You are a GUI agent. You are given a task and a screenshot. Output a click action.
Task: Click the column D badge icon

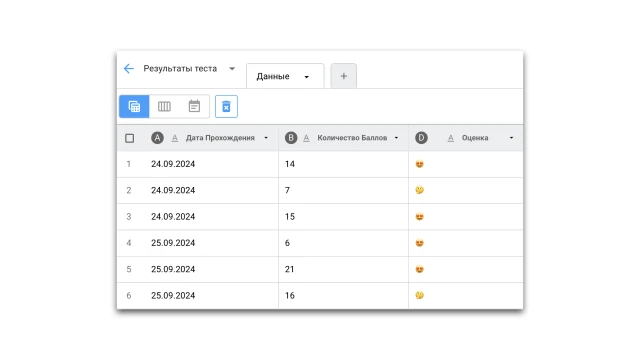pyautogui.click(x=421, y=138)
